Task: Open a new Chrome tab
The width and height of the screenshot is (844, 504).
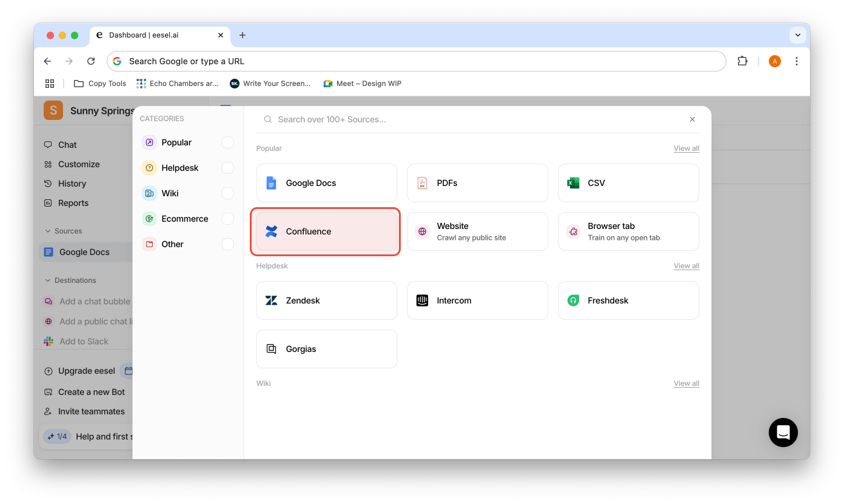Action: coord(243,35)
